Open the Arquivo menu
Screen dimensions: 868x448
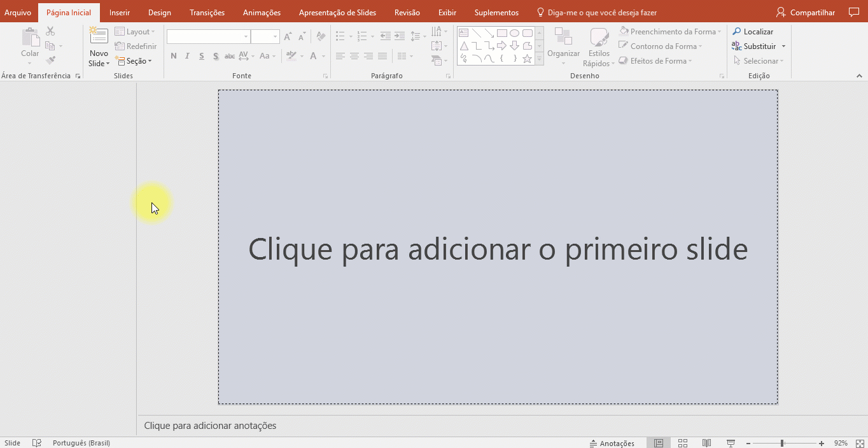tap(18, 13)
